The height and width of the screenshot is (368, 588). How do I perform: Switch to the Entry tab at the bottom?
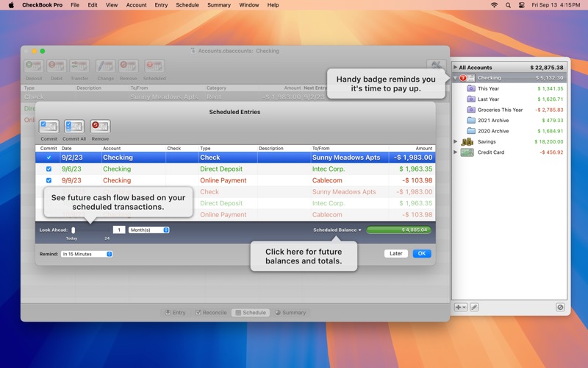176,312
